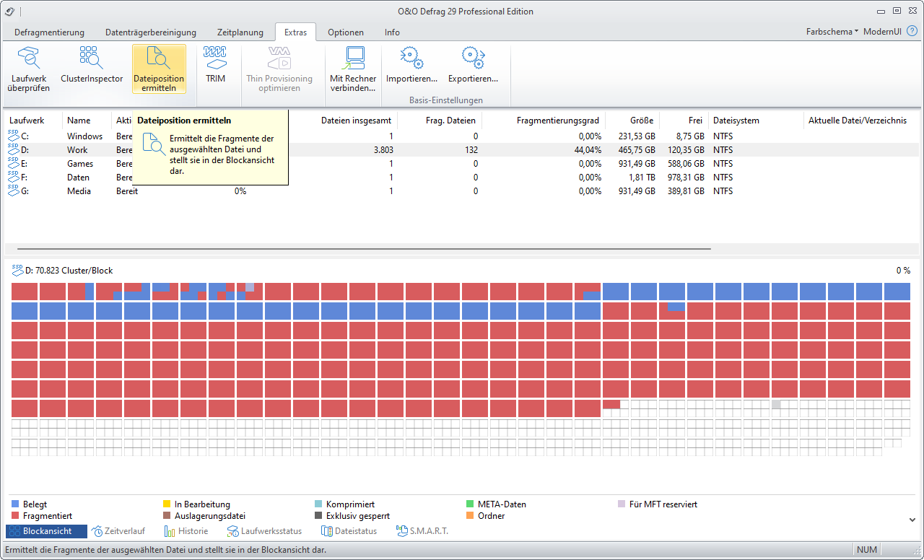Image resolution: width=924 pixels, height=560 pixels.
Task: Click the SSD icon of drive F:
Action: (x=14, y=176)
